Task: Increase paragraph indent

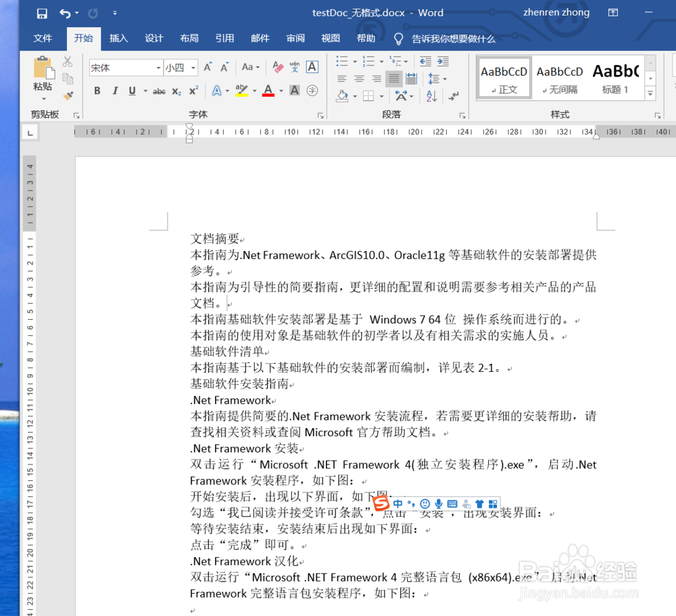Action: pyautogui.click(x=443, y=62)
